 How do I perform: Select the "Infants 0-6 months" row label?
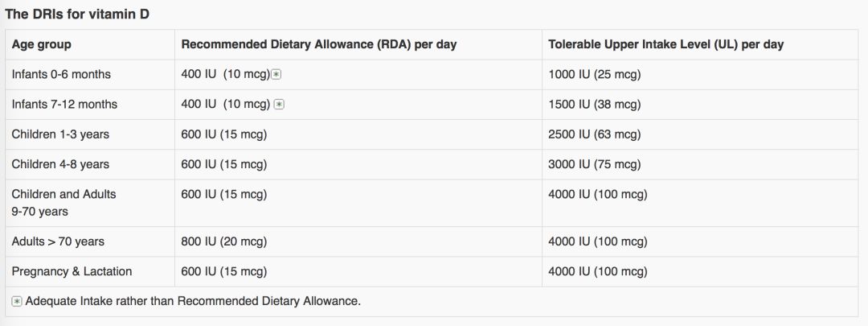[61, 75]
